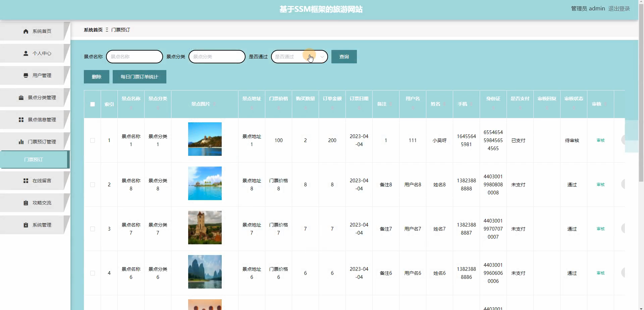Sort table by 审核状态 column arrows
Viewport: 644px width, 310px height.
tap(574, 108)
